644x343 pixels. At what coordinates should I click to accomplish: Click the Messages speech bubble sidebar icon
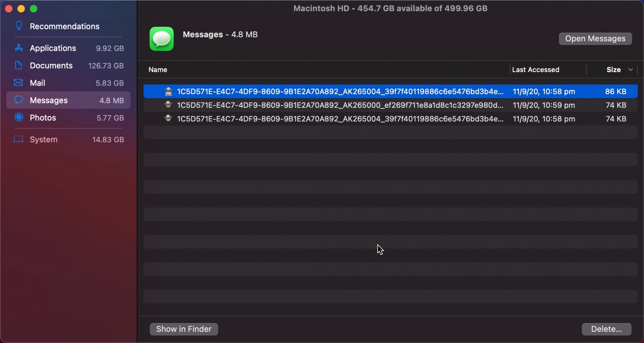19,100
